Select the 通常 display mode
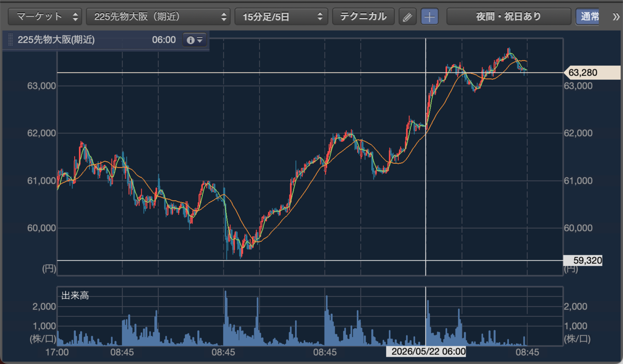Image resolution: width=623 pixels, height=364 pixels. coord(588,17)
